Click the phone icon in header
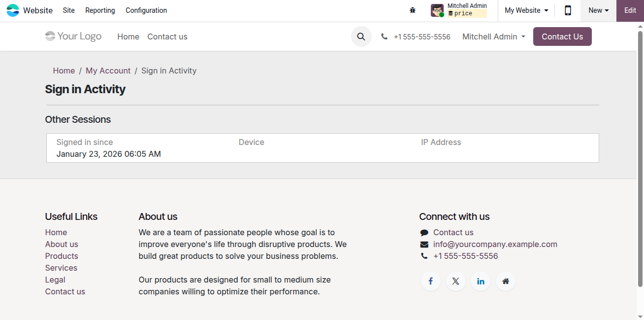The width and height of the screenshot is (644, 320). click(x=384, y=36)
